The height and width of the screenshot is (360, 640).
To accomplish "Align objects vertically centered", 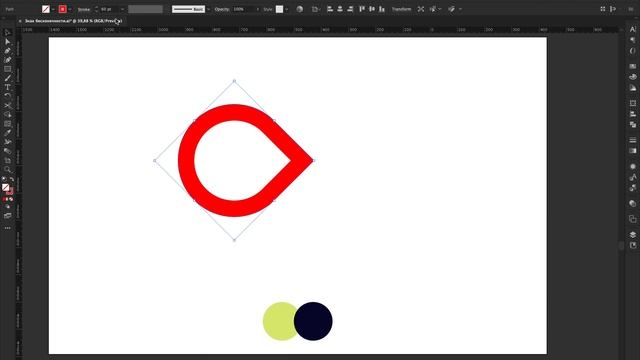I will pyautogui.click(x=372, y=9).
